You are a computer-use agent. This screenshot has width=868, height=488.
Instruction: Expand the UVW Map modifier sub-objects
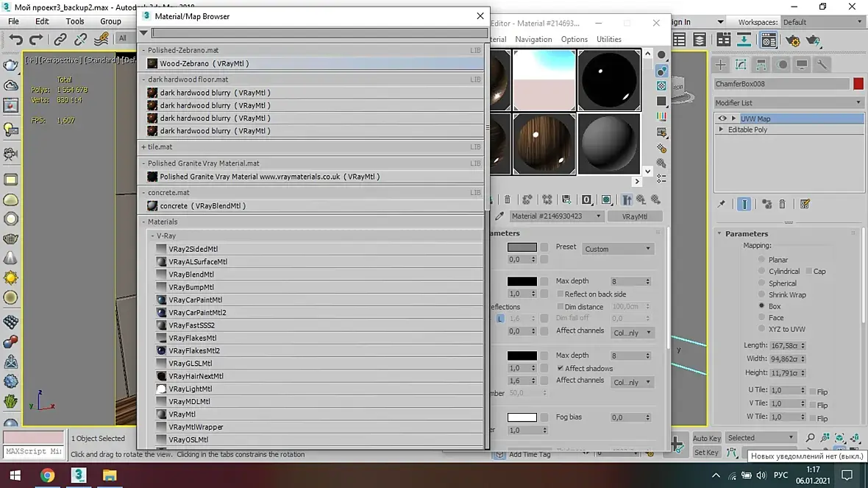[x=733, y=119]
